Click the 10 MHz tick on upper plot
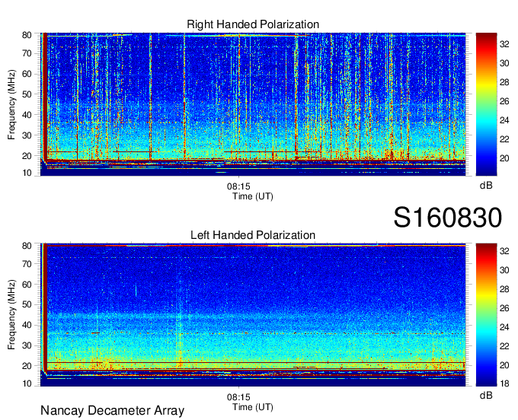 (x=27, y=173)
